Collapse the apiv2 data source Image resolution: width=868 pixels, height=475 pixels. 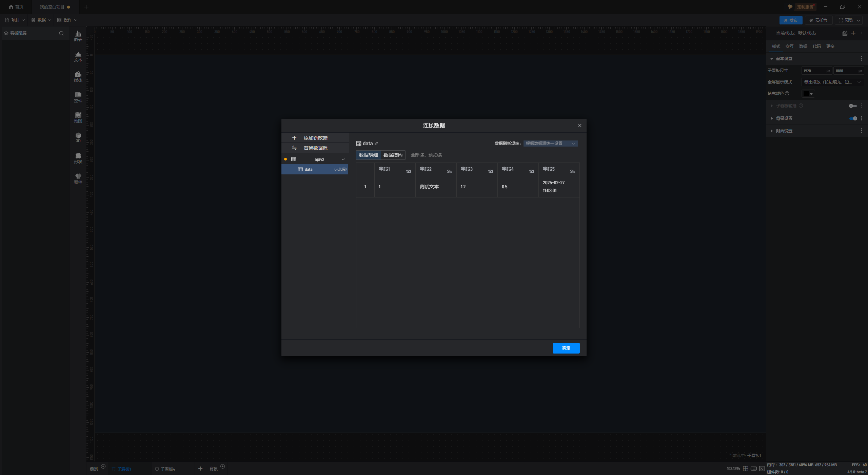tap(343, 159)
